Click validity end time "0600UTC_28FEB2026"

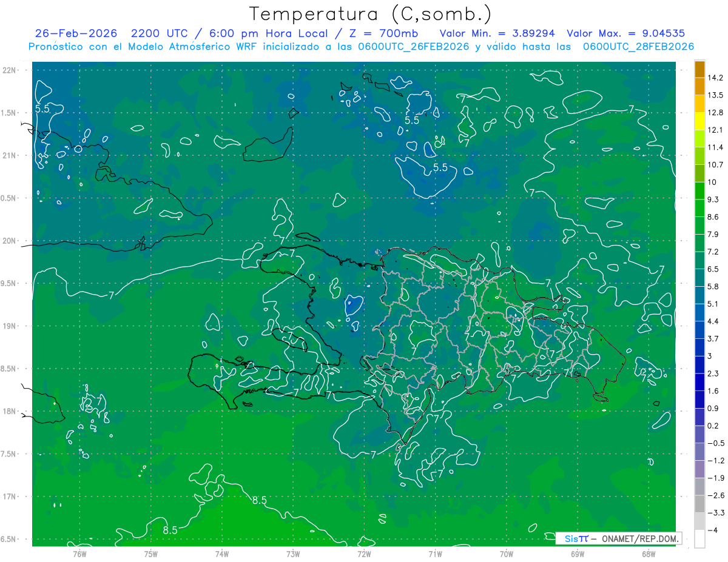coord(638,47)
